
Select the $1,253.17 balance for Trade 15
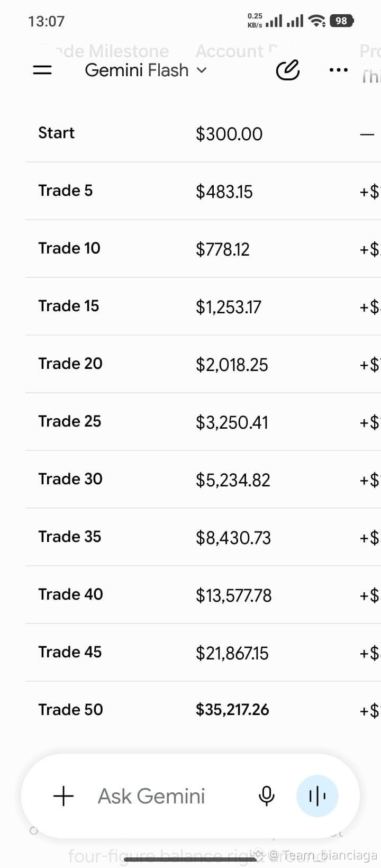point(229,307)
